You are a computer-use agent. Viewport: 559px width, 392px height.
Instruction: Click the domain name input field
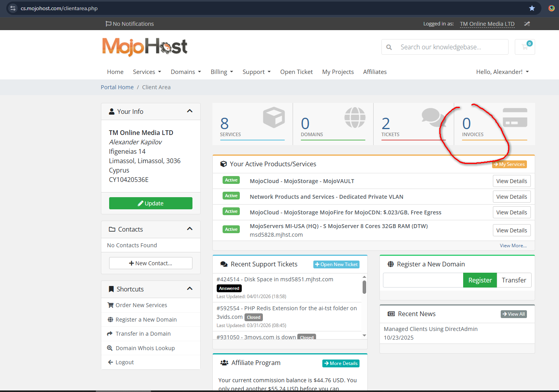(423, 280)
